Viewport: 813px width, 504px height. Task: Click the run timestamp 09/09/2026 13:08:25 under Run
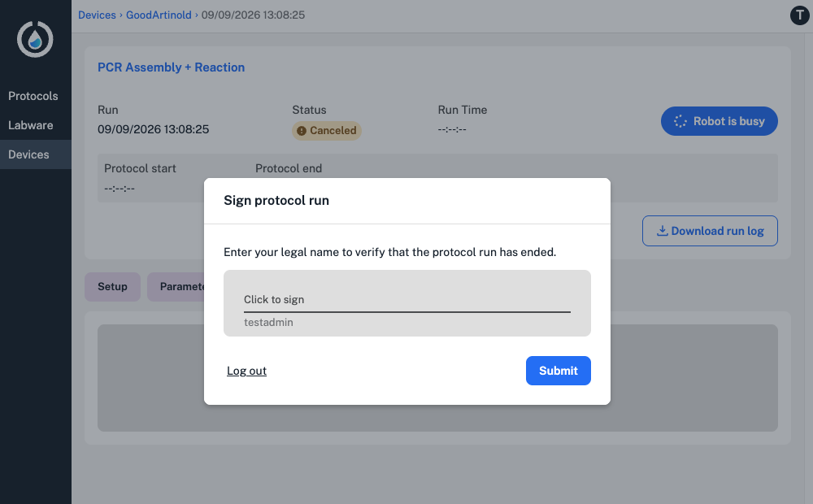click(154, 129)
